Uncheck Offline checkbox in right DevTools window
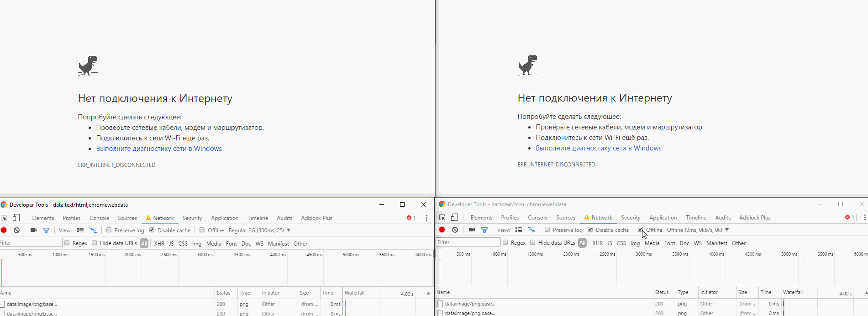Screen dimensions: 868x316 pos(640,230)
